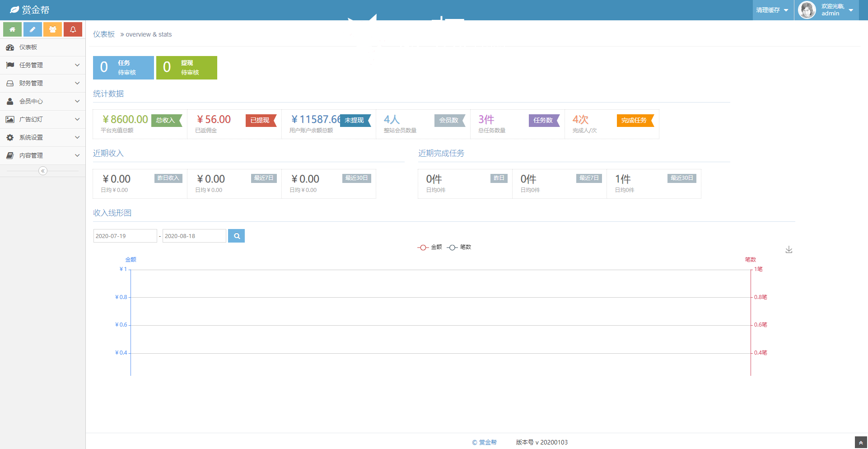
Task: Click the red bell notification icon
Action: (73, 29)
